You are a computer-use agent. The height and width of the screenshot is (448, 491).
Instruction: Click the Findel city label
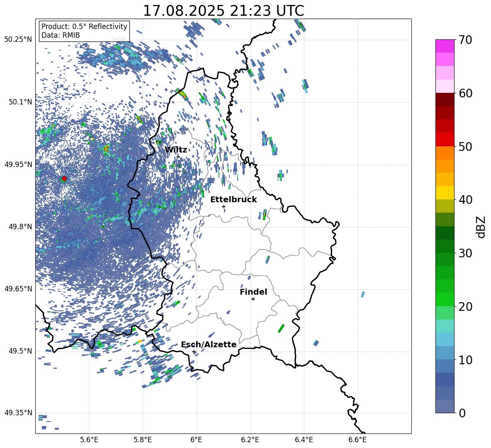[253, 292]
